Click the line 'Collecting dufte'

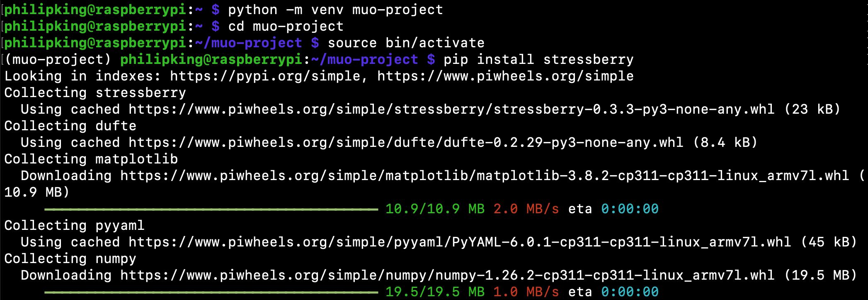point(70,126)
